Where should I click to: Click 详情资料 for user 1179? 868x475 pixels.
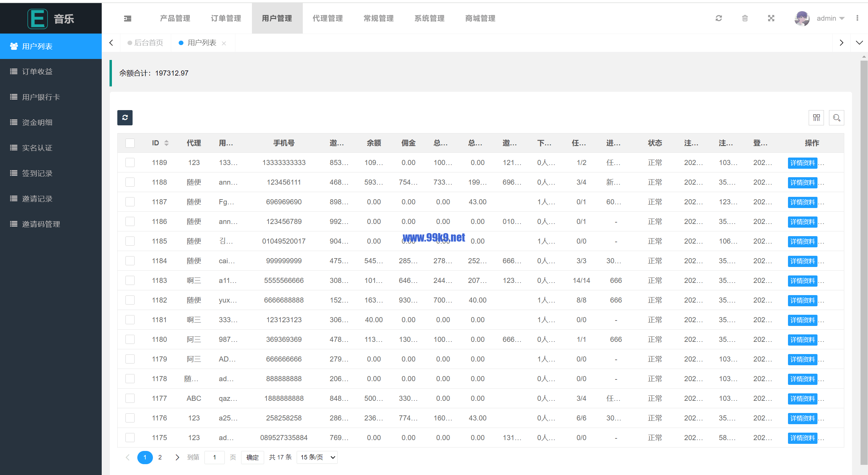click(803, 359)
